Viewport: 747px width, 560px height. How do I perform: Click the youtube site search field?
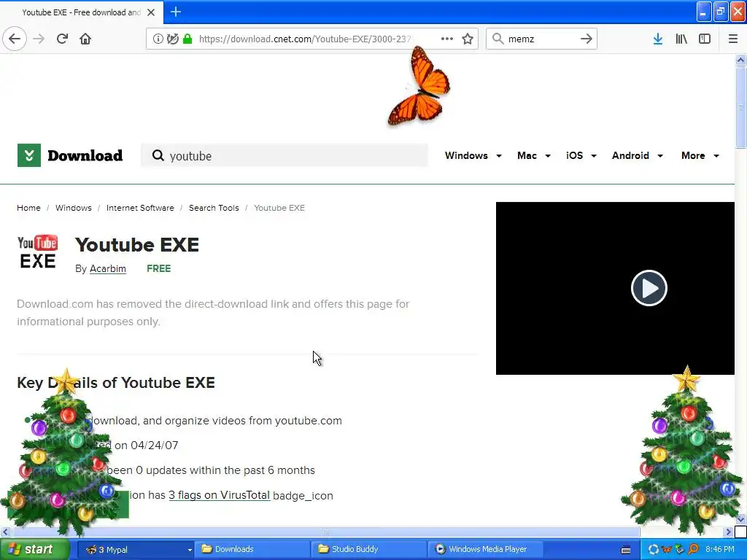click(x=285, y=156)
